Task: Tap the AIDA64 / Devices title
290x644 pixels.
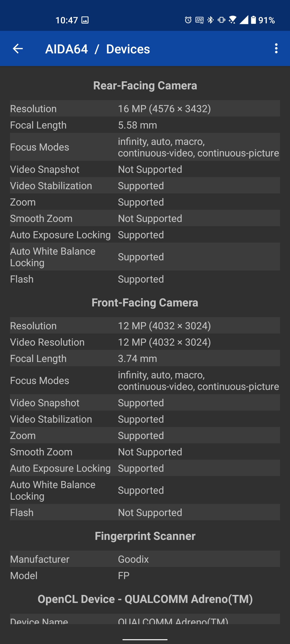Action: [x=97, y=49]
